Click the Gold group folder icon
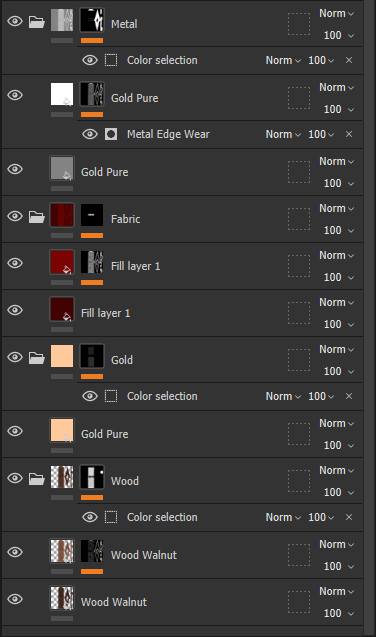This screenshot has width=376, height=637. (x=37, y=358)
